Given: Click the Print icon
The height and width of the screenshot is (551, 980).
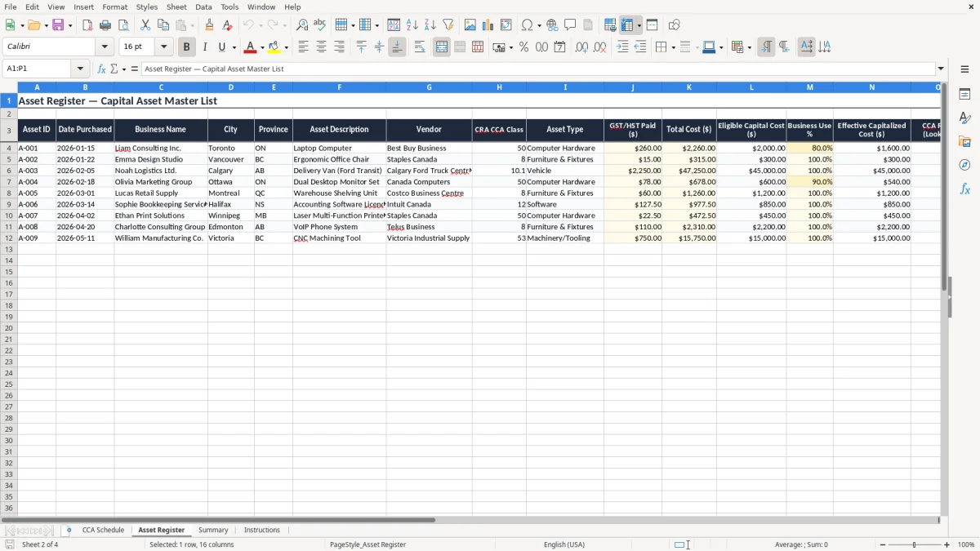Looking at the screenshot, I should [105, 25].
